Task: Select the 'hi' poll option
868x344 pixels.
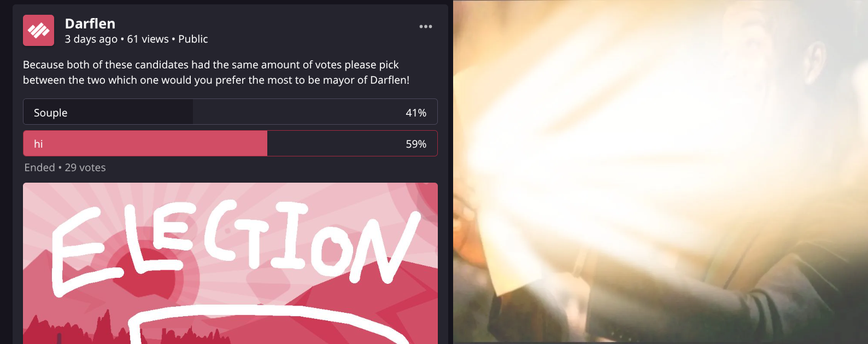Action: coord(230,143)
